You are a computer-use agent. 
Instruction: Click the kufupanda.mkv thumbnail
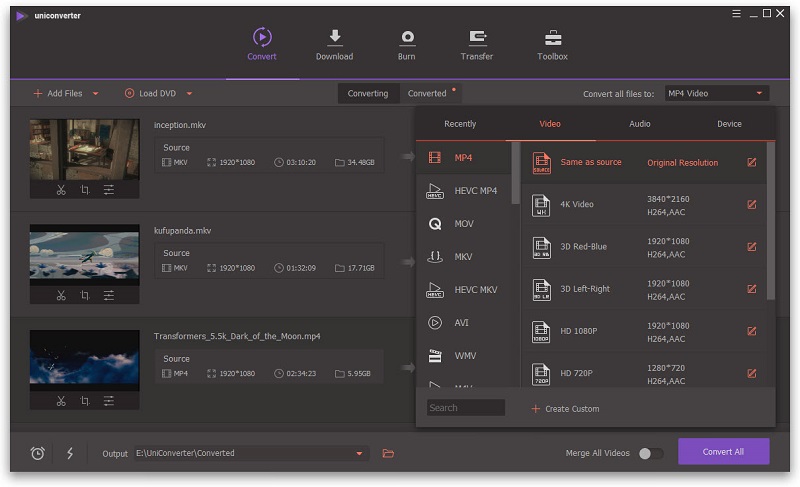(85, 255)
